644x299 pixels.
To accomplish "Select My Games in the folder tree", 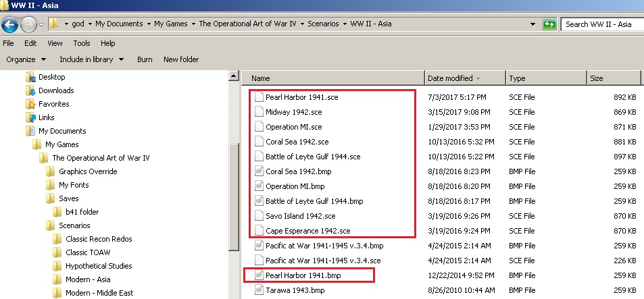I will pyautogui.click(x=62, y=144).
